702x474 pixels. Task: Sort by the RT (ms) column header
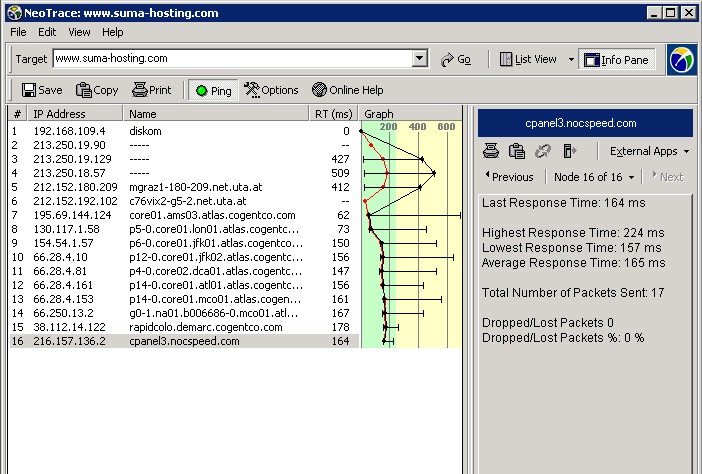(x=334, y=114)
